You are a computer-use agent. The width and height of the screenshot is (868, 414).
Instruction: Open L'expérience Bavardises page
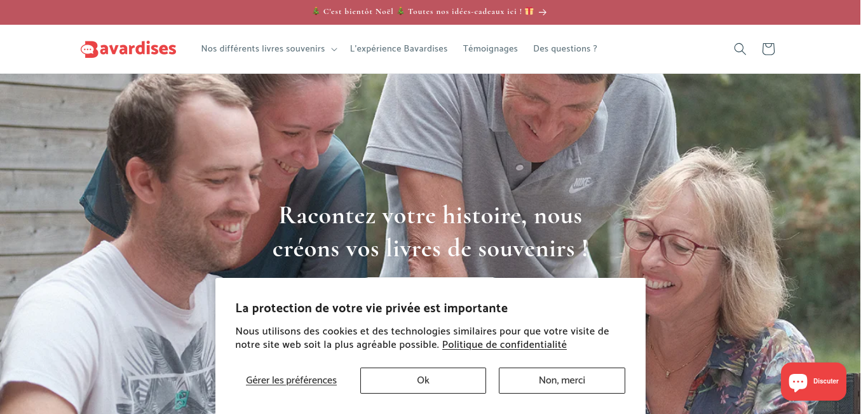point(398,49)
